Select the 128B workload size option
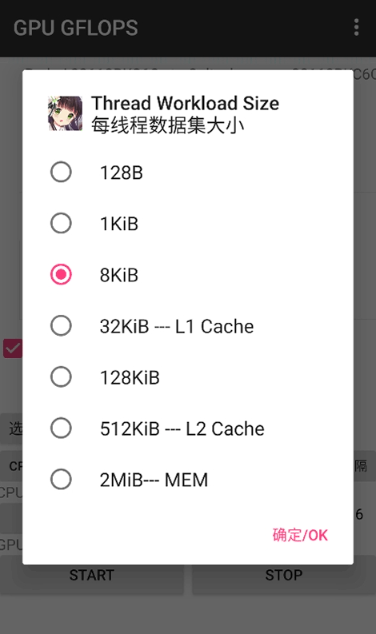Image resolution: width=376 pixels, height=634 pixels. [188, 172]
